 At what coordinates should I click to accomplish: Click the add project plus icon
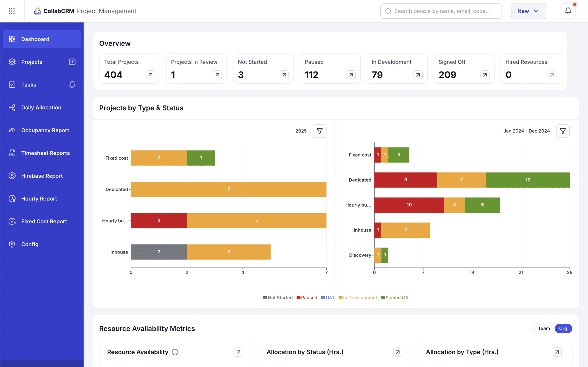click(72, 62)
